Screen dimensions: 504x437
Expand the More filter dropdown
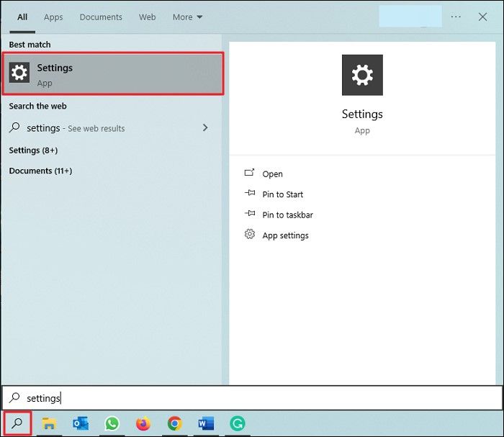[187, 17]
